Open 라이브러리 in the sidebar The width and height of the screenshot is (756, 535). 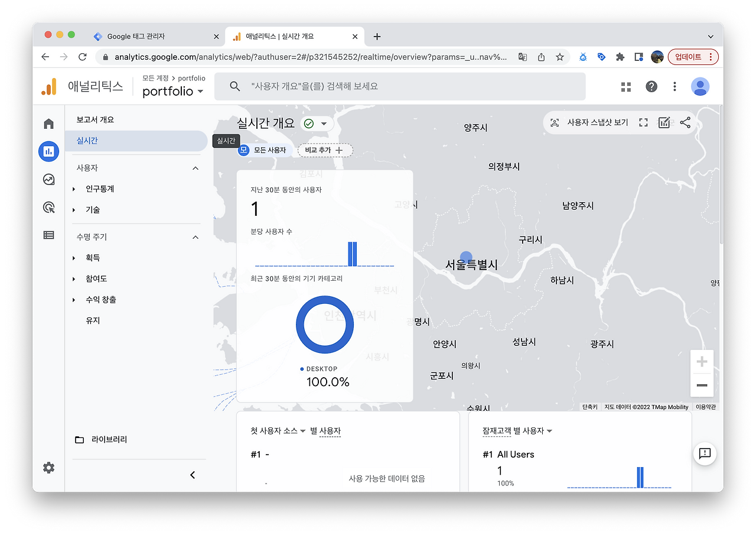(100, 439)
